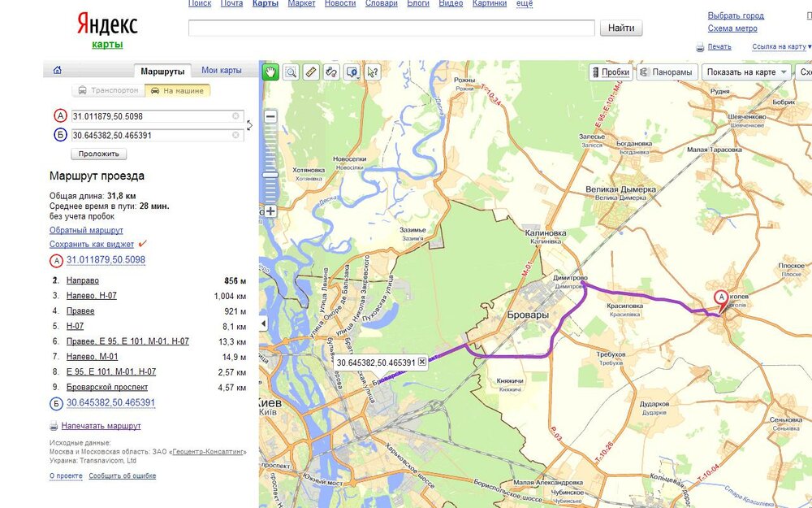Viewport: 812px width, 508px height.
Task: Toggle the Пробки traffic layer
Action: pyautogui.click(x=610, y=72)
